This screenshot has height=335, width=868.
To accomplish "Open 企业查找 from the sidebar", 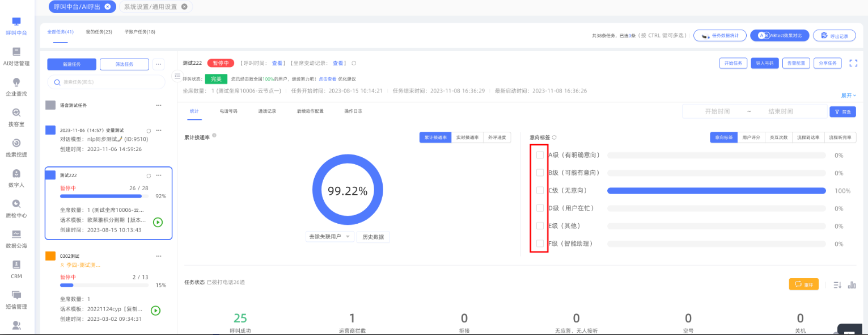I will [16, 87].
